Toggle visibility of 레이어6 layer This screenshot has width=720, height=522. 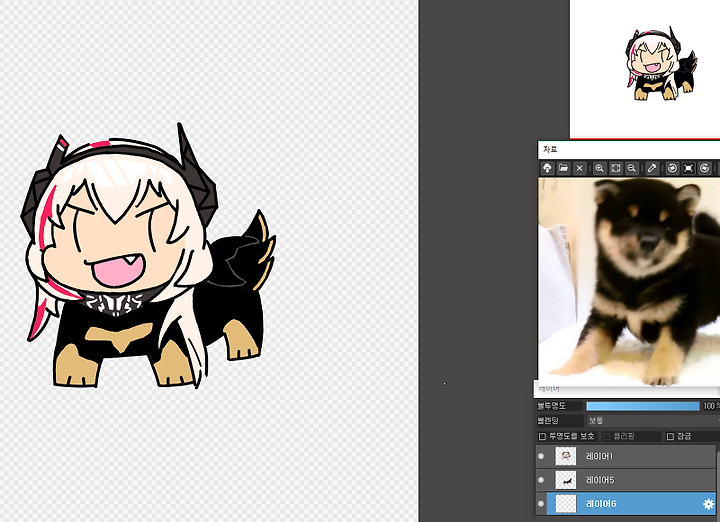[x=541, y=504]
